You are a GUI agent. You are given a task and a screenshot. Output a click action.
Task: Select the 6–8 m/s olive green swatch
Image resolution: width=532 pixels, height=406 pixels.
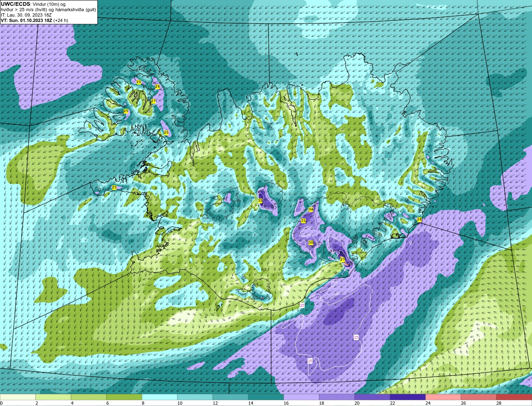click(124, 397)
